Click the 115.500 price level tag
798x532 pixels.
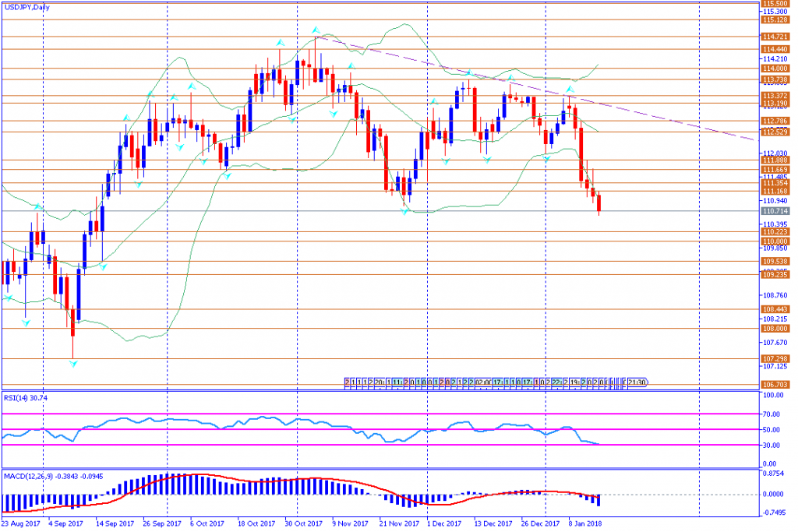point(773,3)
